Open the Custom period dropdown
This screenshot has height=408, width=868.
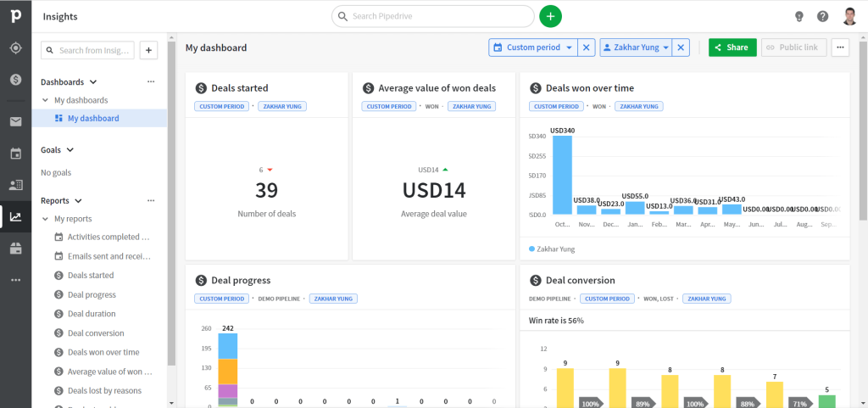click(x=533, y=48)
